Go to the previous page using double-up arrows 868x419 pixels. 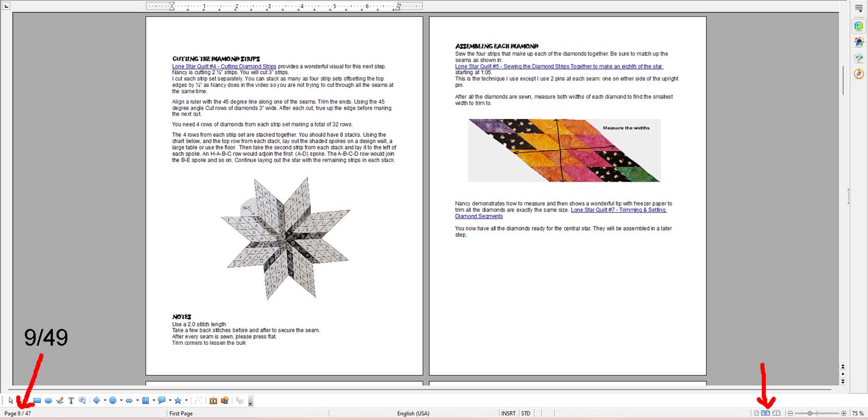843,366
